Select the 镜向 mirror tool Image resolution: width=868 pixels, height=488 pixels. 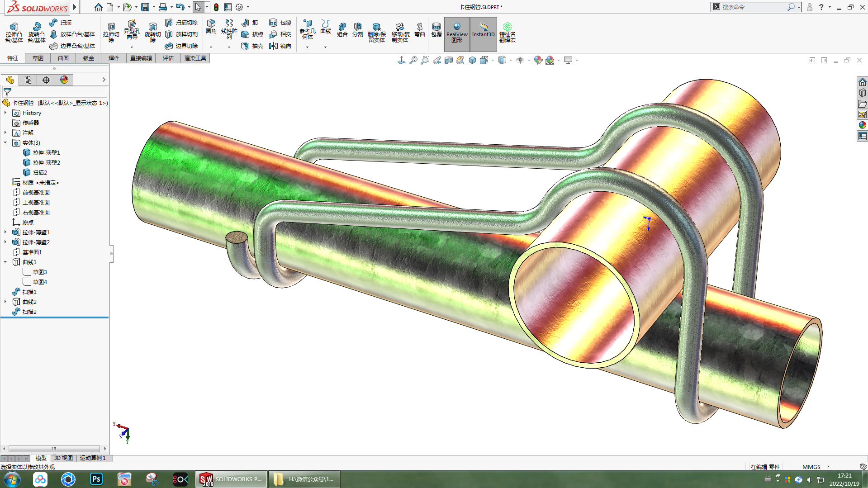tap(280, 46)
